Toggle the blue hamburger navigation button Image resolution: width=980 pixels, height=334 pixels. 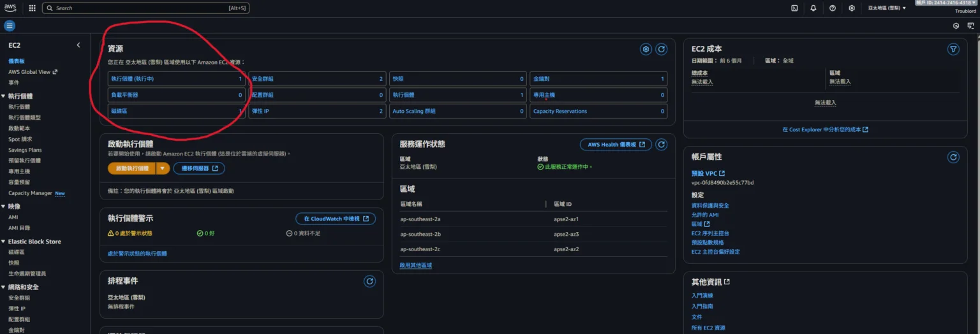(x=10, y=26)
